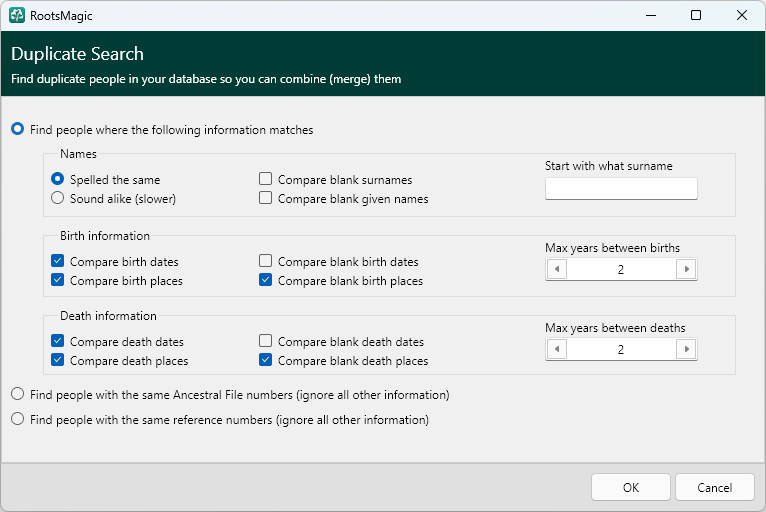Click OK to start duplicate search

631,487
